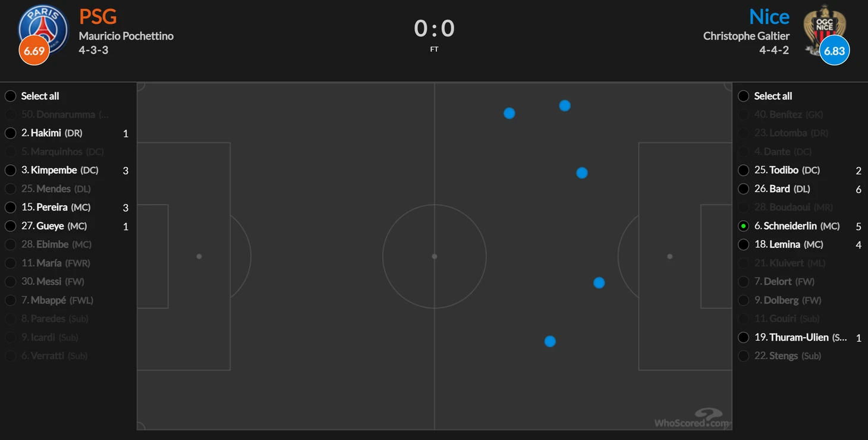Toggle Select all for PSG players
868x440 pixels.
[x=10, y=96]
